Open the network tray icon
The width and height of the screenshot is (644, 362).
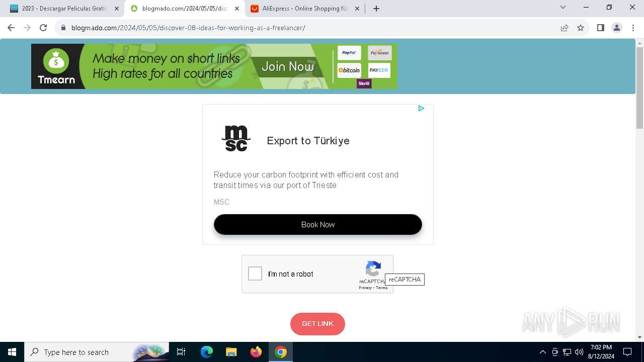(567, 352)
